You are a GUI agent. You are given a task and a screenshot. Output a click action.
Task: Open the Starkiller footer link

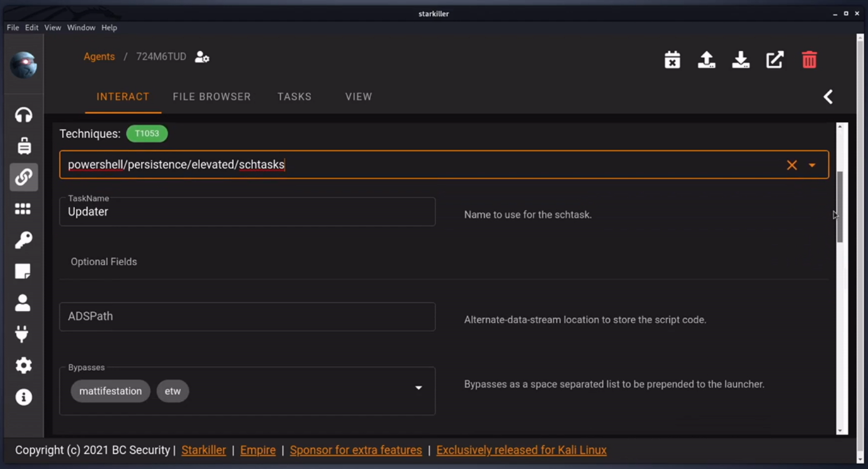203,450
